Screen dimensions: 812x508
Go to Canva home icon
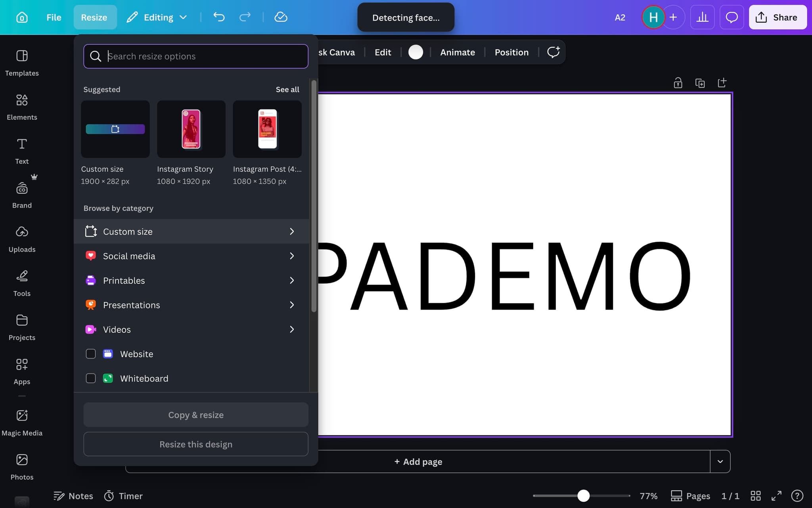[22, 17]
